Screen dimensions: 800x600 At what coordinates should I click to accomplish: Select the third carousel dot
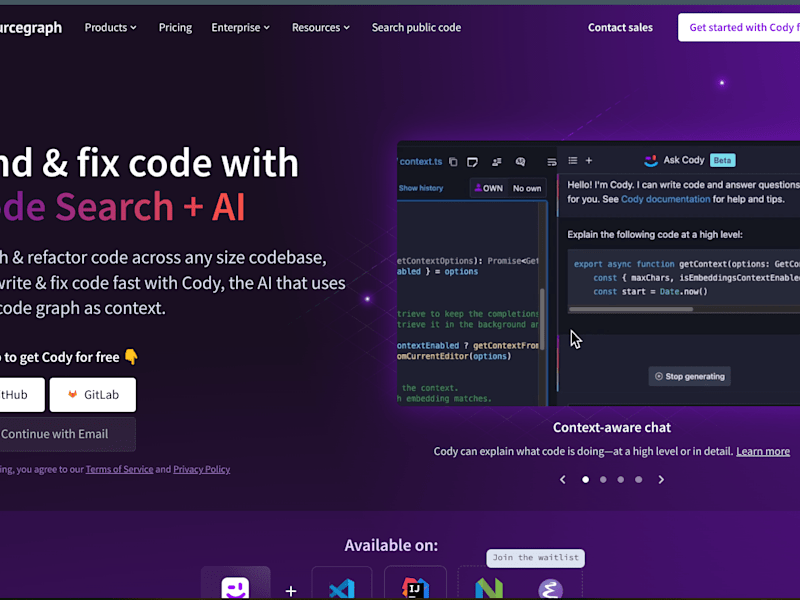620,480
